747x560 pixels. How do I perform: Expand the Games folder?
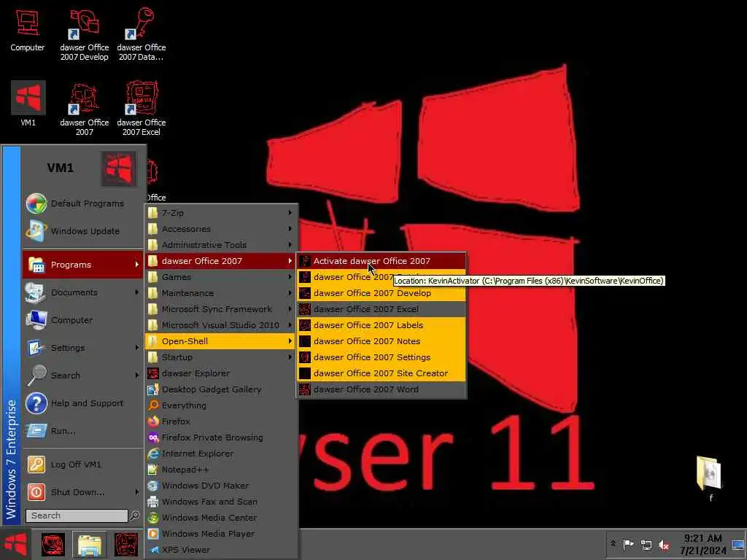(x=221, y=277)
